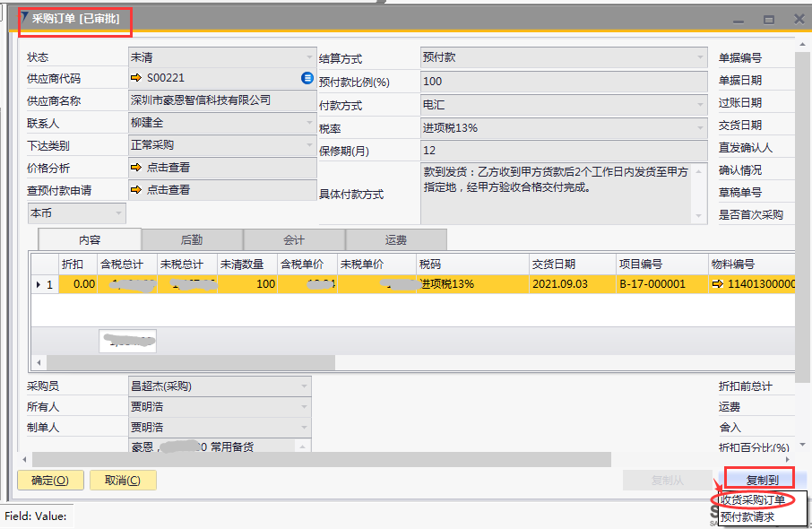Expand the 状态 dropdown
Viewport: 812px width, 529px height.
307,57
